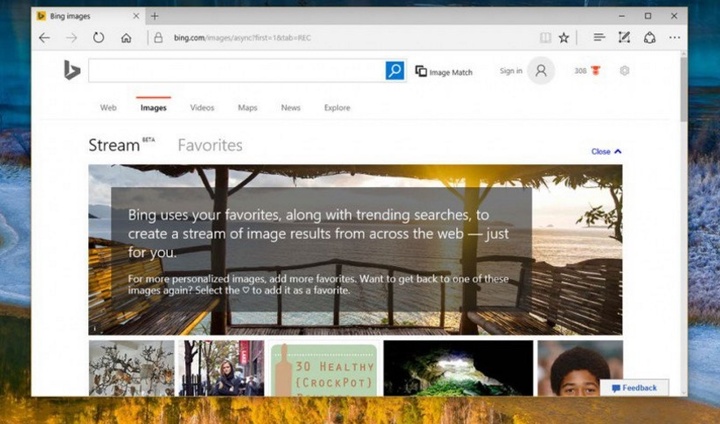Click inside the Bing search box
The width and height of the screenshot is (720, 424).
(236, 71)
